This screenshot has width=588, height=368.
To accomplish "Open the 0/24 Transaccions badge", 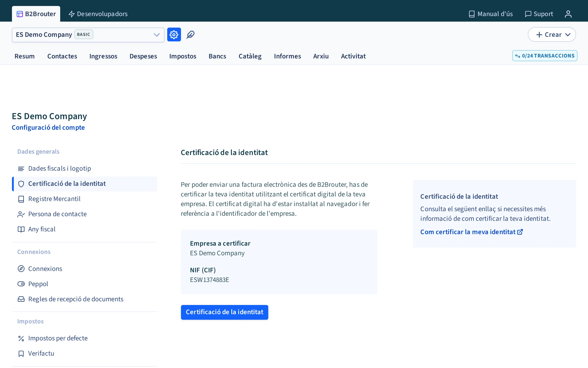I will tap(545, 56).
